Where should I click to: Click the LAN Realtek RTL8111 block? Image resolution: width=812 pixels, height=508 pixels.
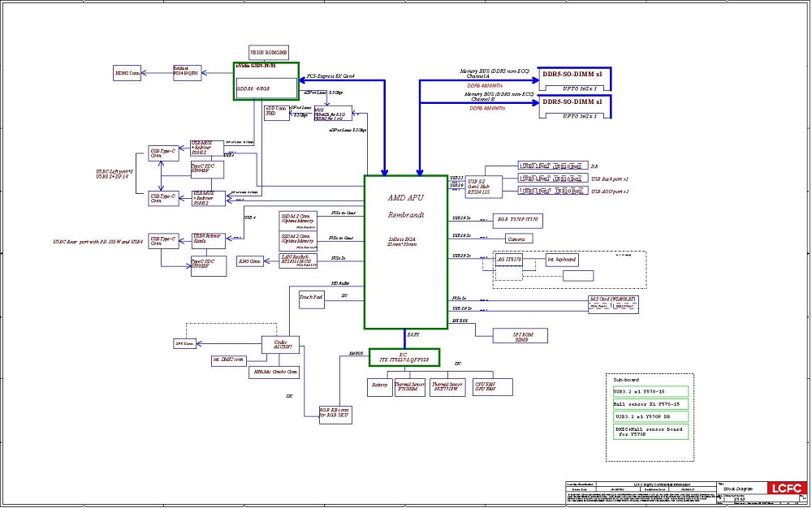[296, 260]
